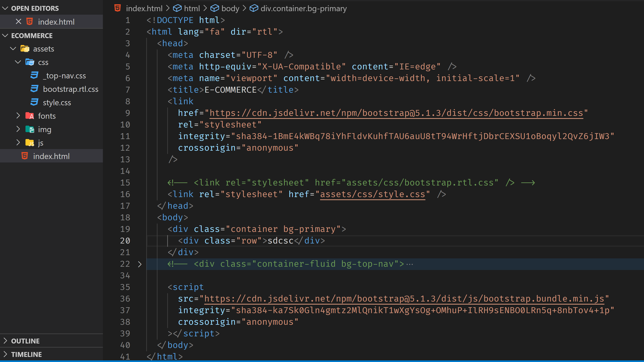Expand the Timeline panel
Image resolution: width=644 pixels, height=362 pixels.
(5, 354)
